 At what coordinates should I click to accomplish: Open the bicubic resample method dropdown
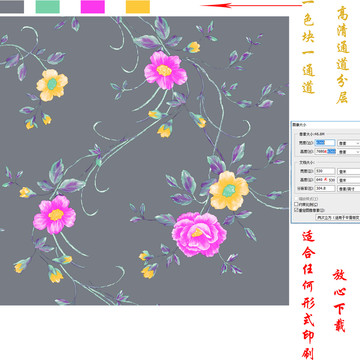[x=338, y=218]
